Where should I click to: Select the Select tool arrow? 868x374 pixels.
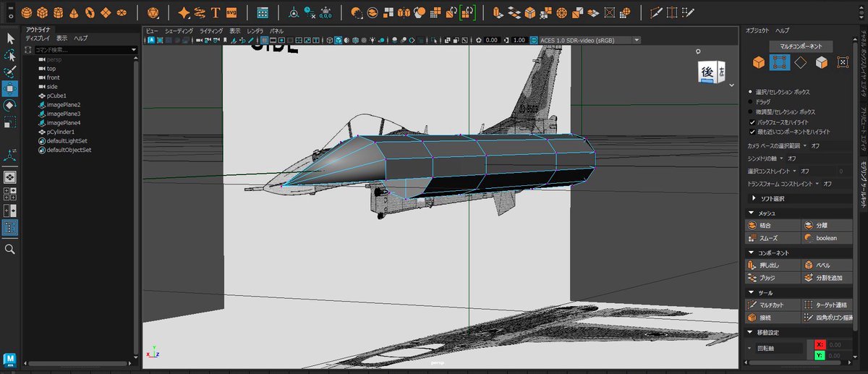10,38
